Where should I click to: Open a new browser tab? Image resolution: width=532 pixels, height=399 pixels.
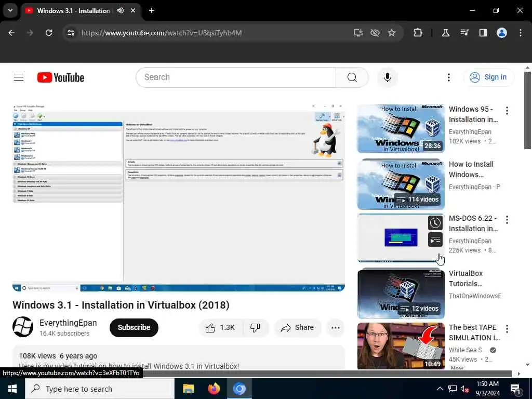pos(152,10)
